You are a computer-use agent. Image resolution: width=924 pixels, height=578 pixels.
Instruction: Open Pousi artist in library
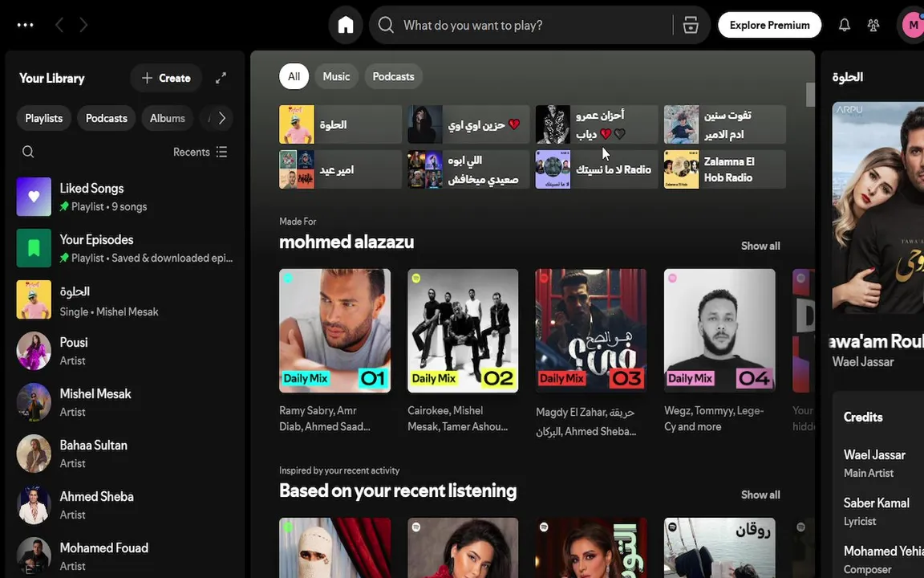[125, 351]
